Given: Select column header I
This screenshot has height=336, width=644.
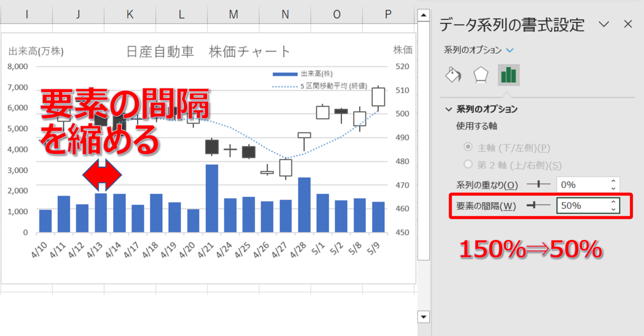Looking at the screenshot, I should tap(26, 15).
